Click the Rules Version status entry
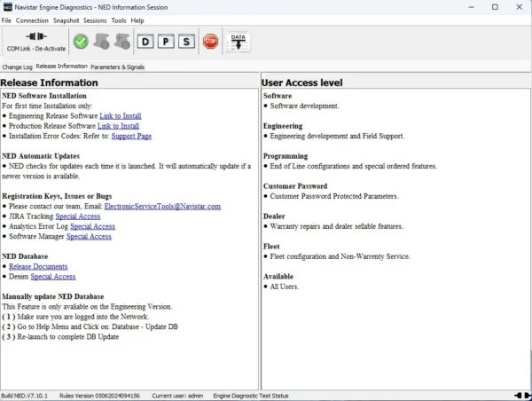 pos(99,396)
